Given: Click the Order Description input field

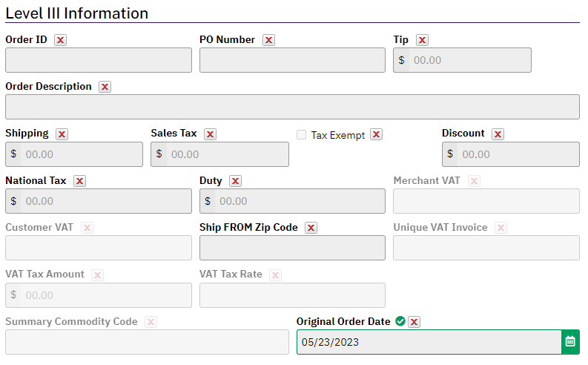Looking at the screenshot, I should 292,107.
